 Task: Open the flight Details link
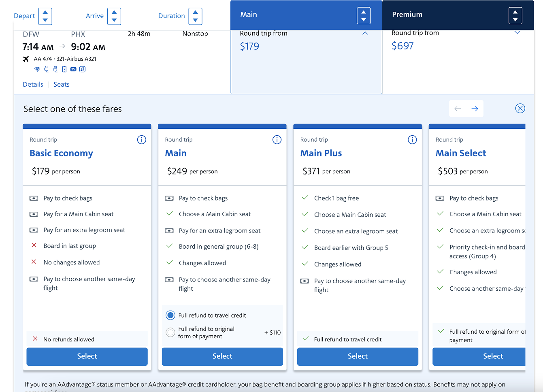point(33,84)
